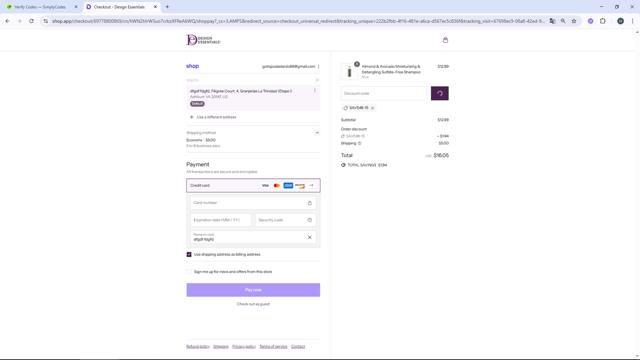This screenshot has height=360, width=640.
Task: Open the browser profile avatar
Action: click(x=620, y=21)
